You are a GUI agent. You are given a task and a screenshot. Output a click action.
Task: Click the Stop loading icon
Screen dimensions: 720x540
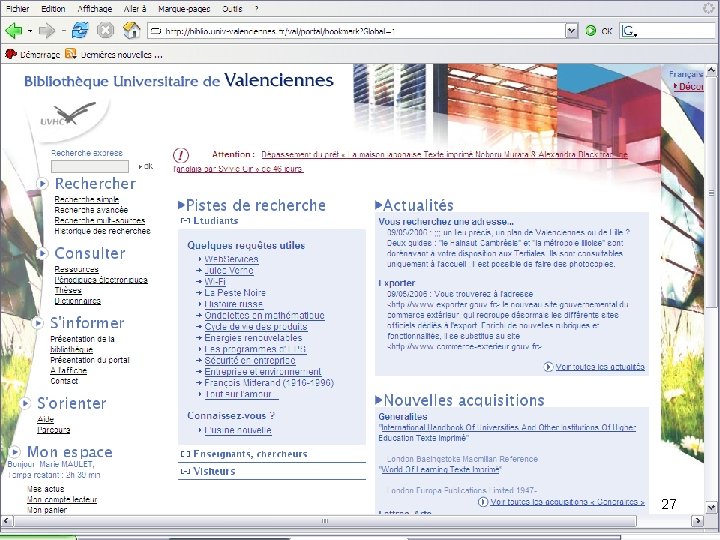(x=105, y=31)
